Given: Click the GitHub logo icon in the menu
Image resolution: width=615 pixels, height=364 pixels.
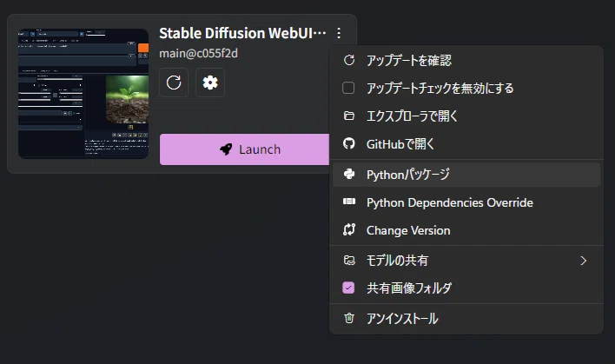Looking at the screenshot, I should click(x=348, y=143).
